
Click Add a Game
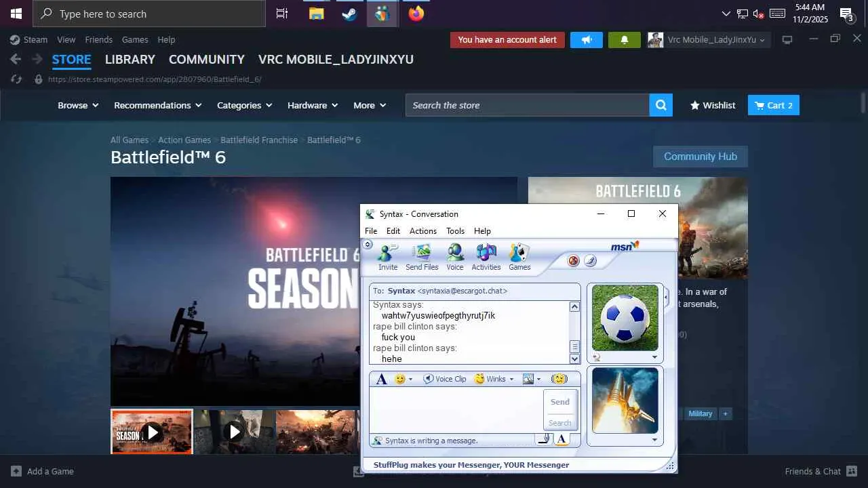(42, 471)
